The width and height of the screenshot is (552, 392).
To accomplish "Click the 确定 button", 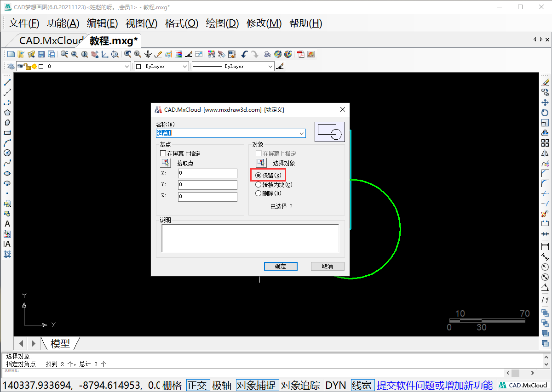I will point(281,266).
